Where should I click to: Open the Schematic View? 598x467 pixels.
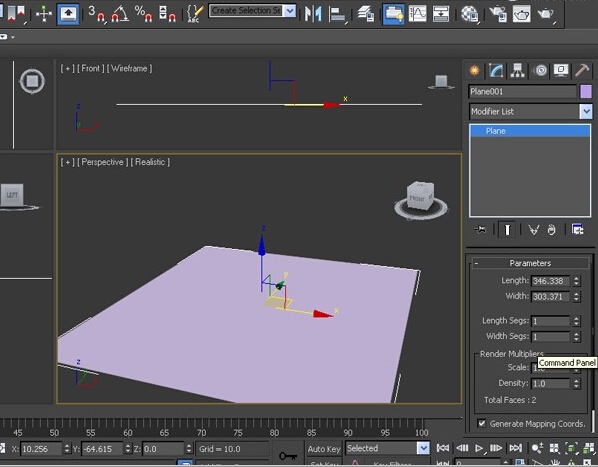pyautogui.click(x=441, y=14)
